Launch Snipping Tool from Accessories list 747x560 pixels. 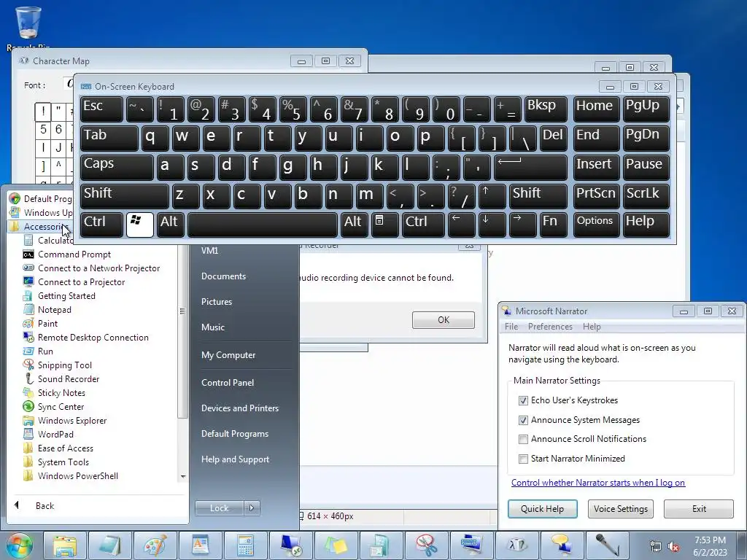(x=65, y=365)
